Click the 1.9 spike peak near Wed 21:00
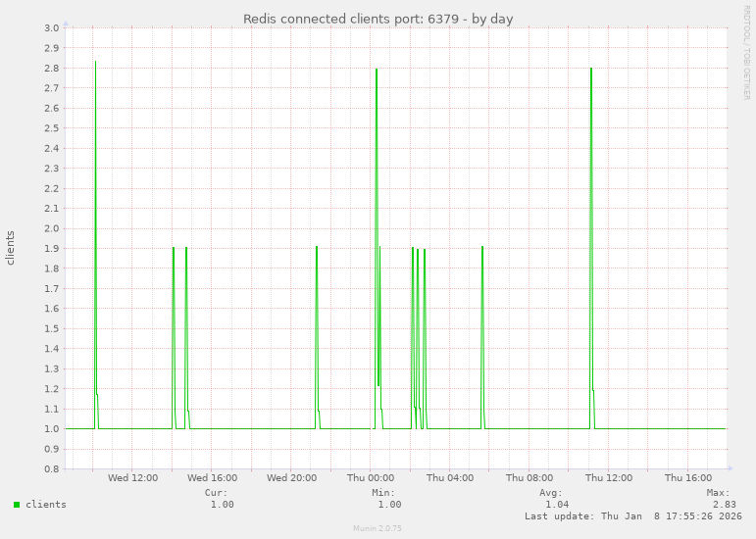The image size is (756, 539). click(x=317, y=248)
